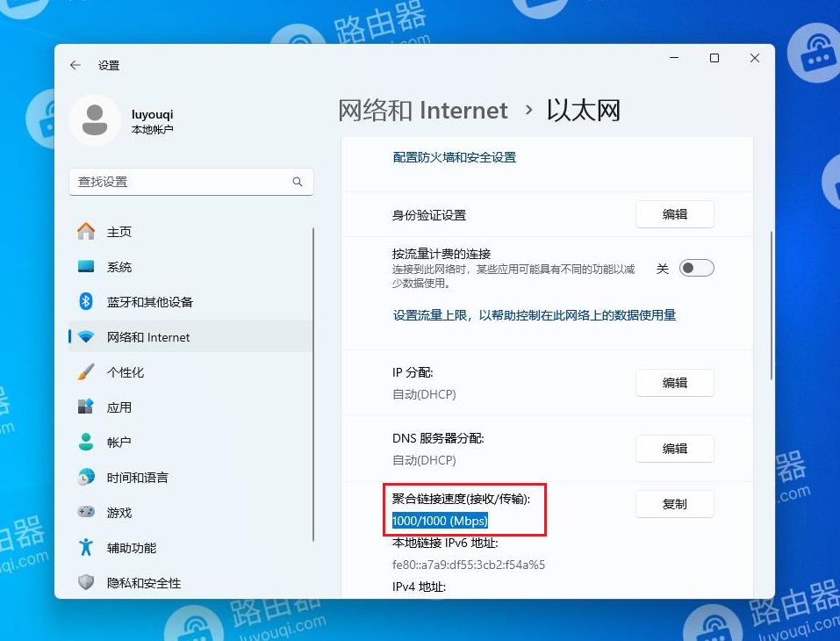840x641 pixels.
Task: Go back with the arrow icon
Action: (75, 65)
